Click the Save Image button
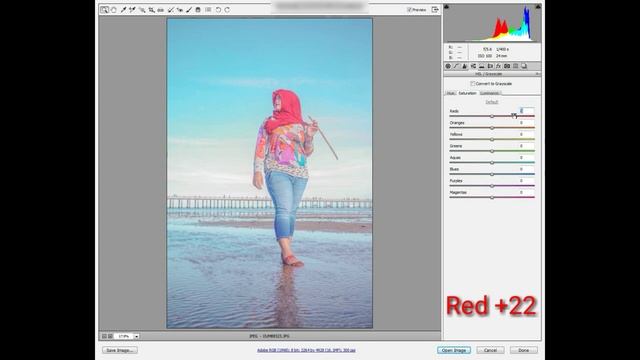640x360 pixels. [120, 350]
